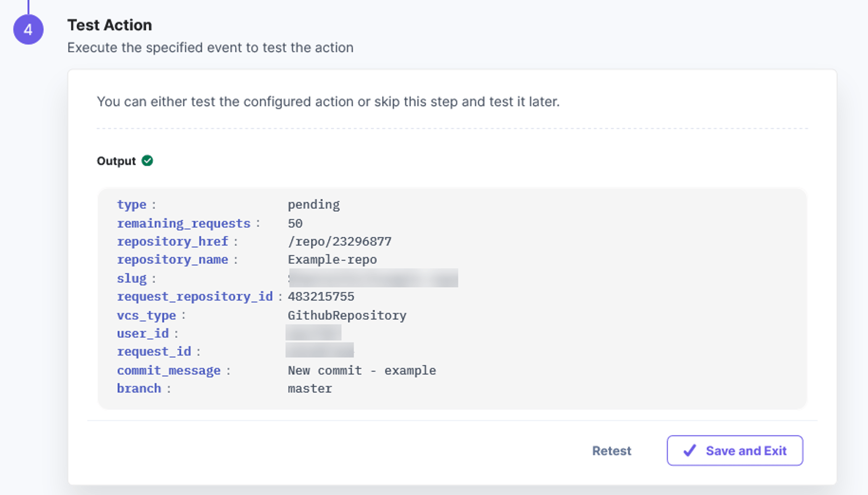Click the checkmark icon inside Save and Exit
This screenshot has height=495, width=868.
point(690,450)
